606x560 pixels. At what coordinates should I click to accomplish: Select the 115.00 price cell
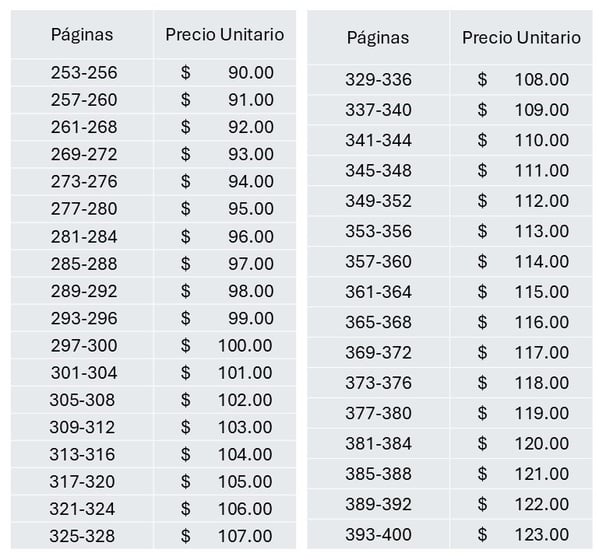click(x=522, y=292)
